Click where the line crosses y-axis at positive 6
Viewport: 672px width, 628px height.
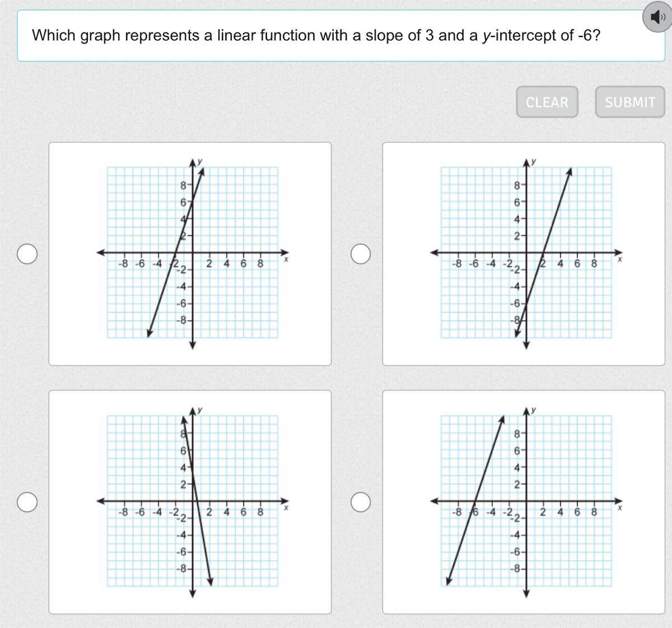(x=193, y=201)
